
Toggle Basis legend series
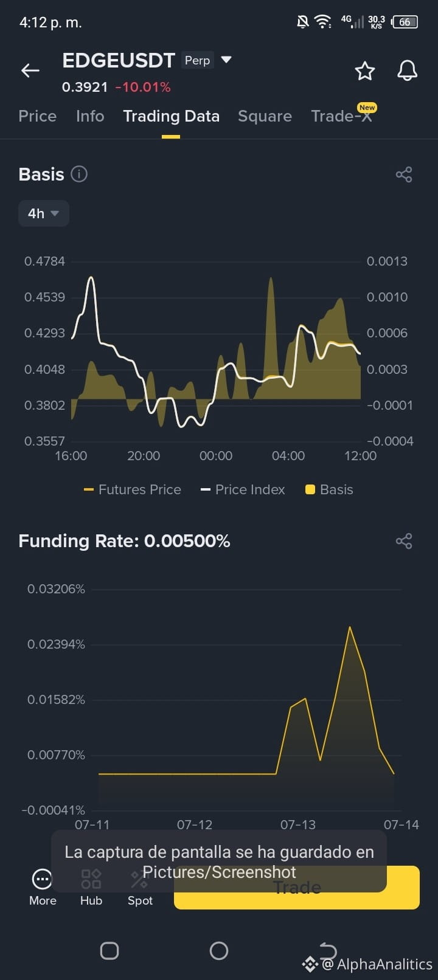point(329,489)
